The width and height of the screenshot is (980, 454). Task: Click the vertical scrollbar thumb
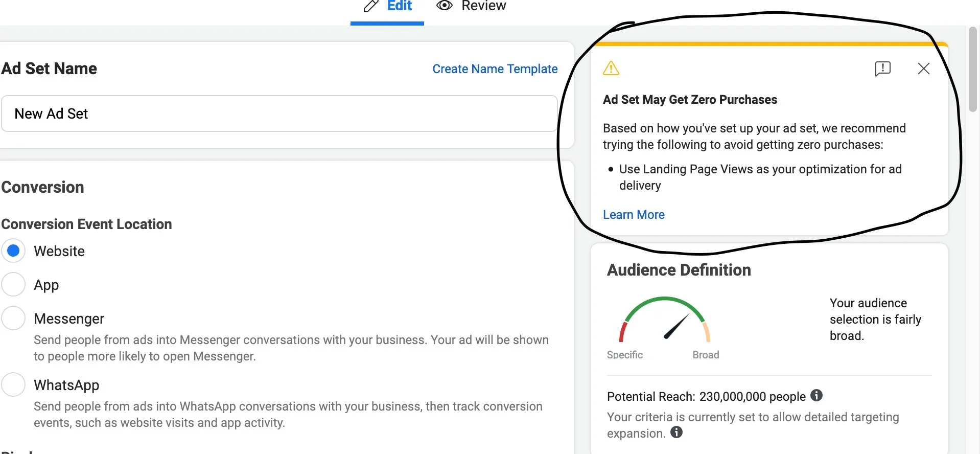point(972,69)
